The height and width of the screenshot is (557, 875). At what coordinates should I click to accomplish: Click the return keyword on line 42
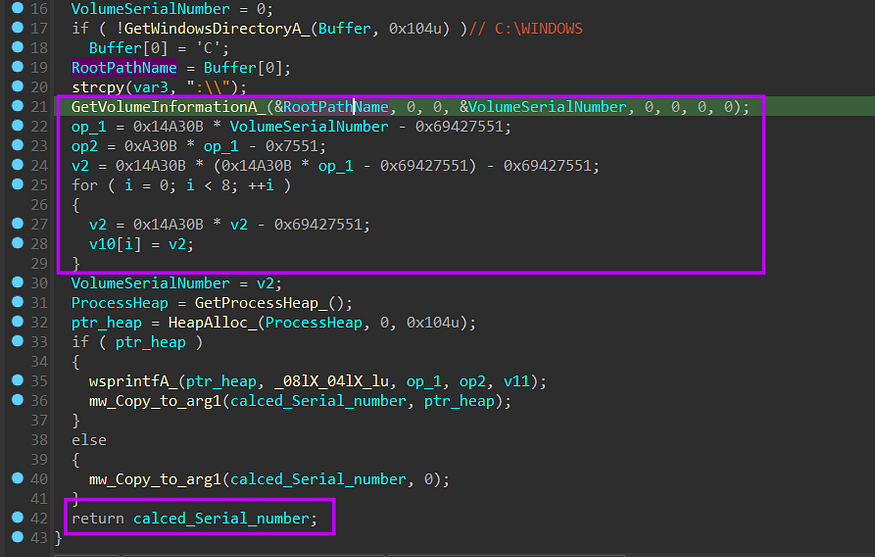pos(98,518)
